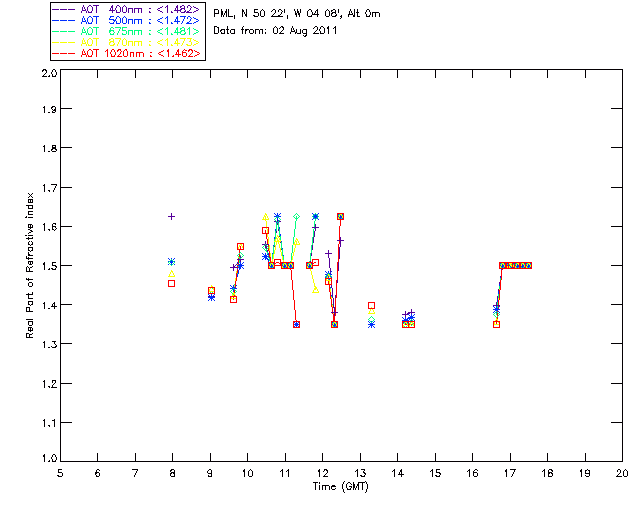Image resolution: width=640 pixels, height=512 pixels.
Task: Click the x-axis tick label 6
Action: pos(98,473)
